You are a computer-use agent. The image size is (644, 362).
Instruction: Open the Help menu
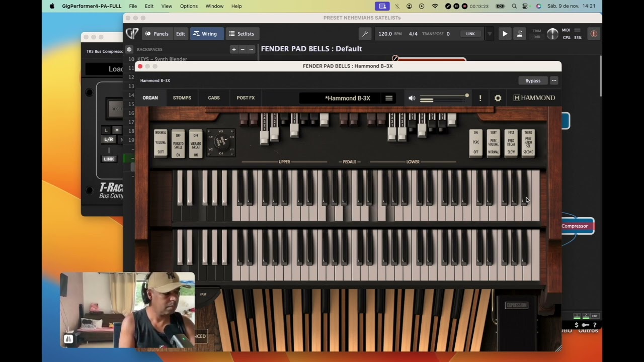pos(236,6)
